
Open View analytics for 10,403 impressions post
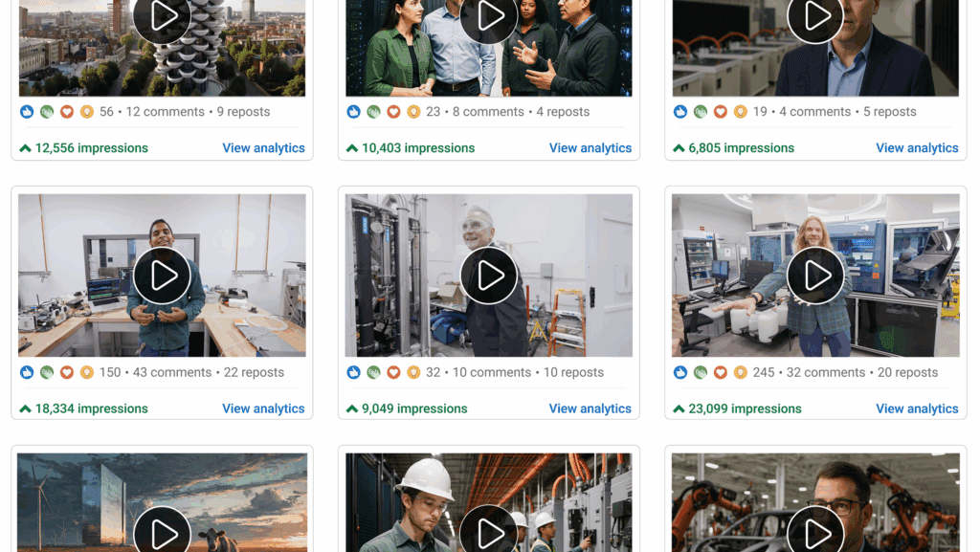point(590,148)
